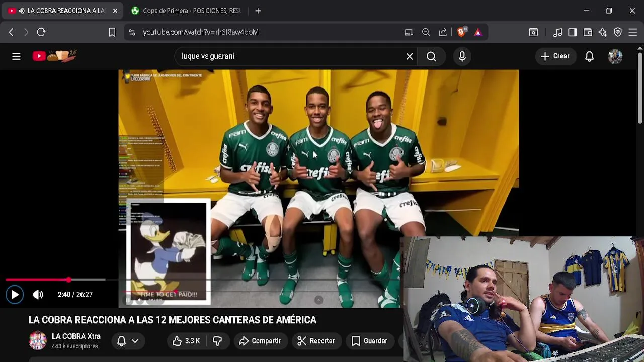Open a new browser tab
Screen dimensions: 644x362
click(258, 11)
